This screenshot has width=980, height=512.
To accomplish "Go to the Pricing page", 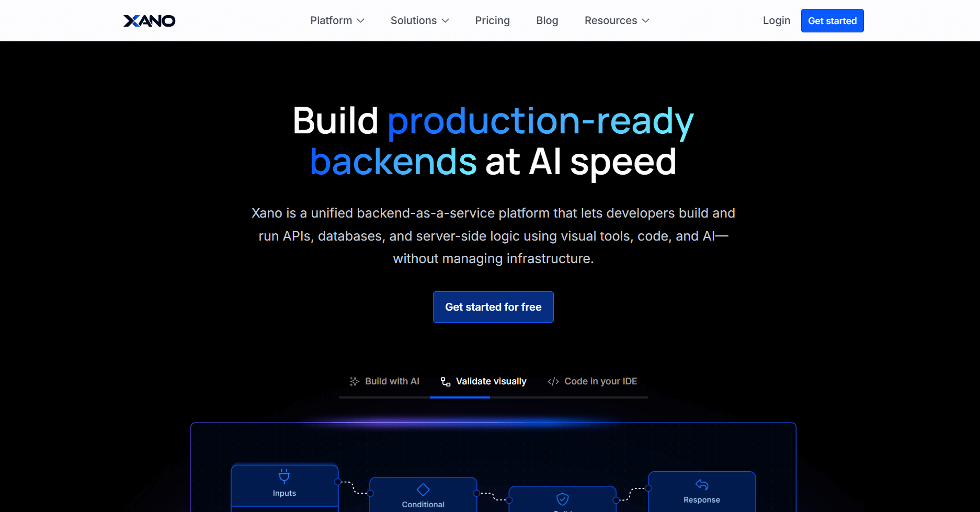I will (492, 20).
